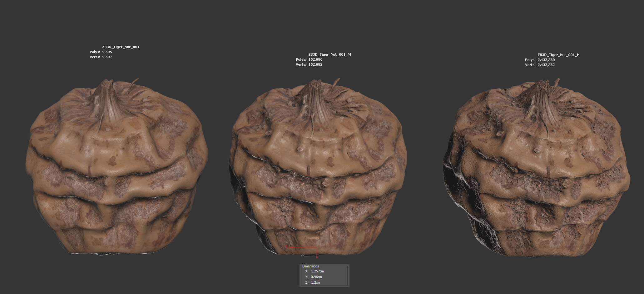Click the ZB3D_Tiger_Nut_001_M name label
The height and width of the screenshot is (294, 644).
(329, 54)
